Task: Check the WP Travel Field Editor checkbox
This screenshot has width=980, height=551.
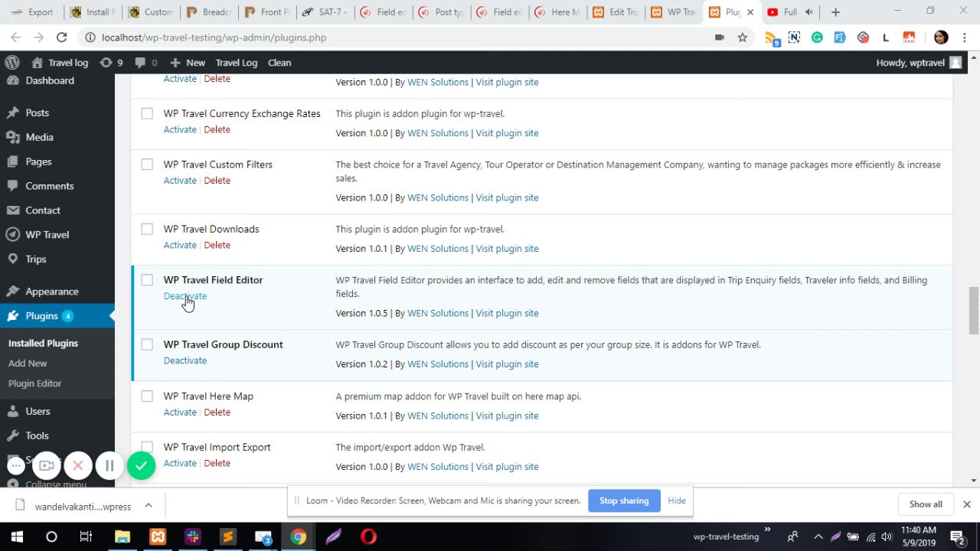Action: 147,280
